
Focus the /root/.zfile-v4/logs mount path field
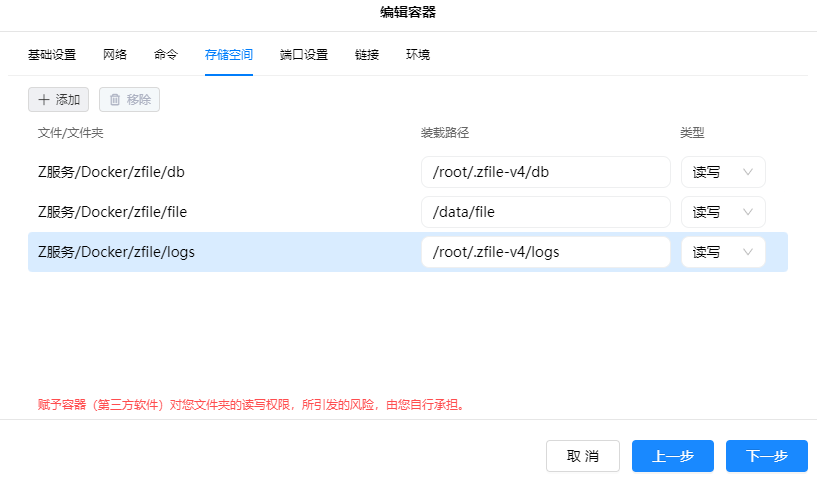coord(545,252)
